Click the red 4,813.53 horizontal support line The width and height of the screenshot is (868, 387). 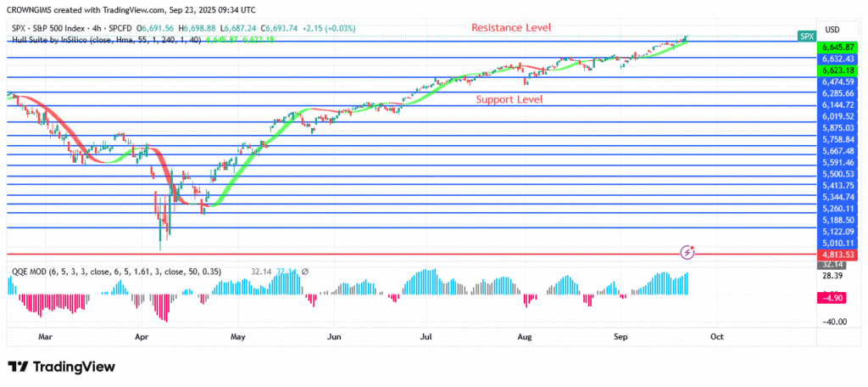pyautogui.click(x=409, y=255)
